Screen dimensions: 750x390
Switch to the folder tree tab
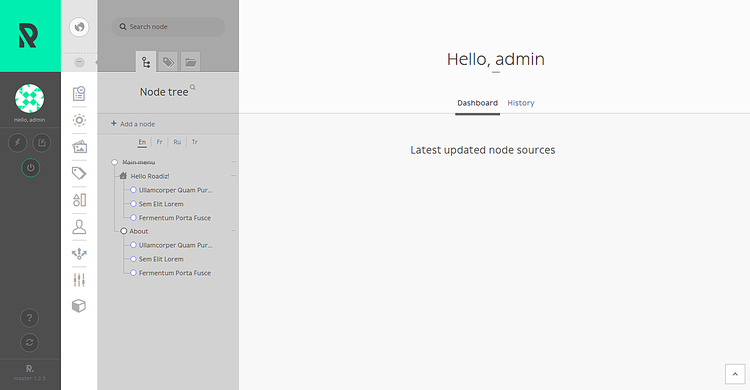(x=190, y=62)
